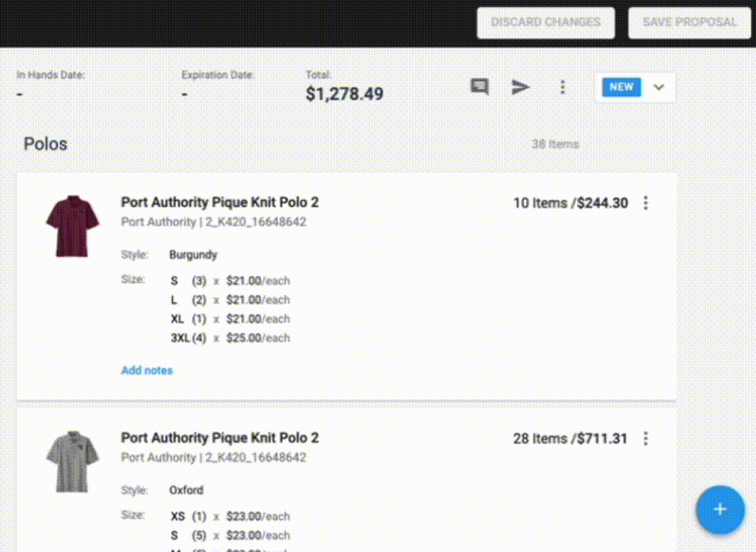Expand the status selector next to NEW badge
The image size is (756, 552).
click(x=659, y=87)
